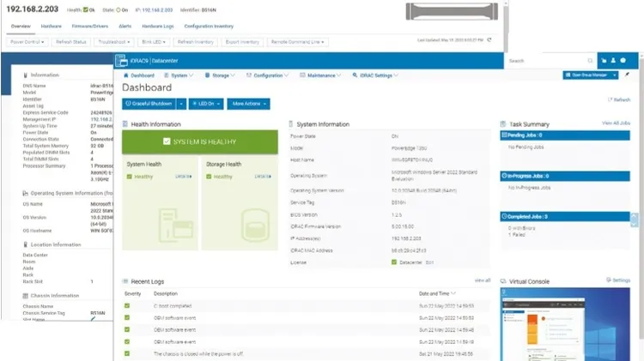The image size is (644, 361).
Task: Click the severity check for C: boot completed
Action: pyautogui.click(x=127, y=305)
